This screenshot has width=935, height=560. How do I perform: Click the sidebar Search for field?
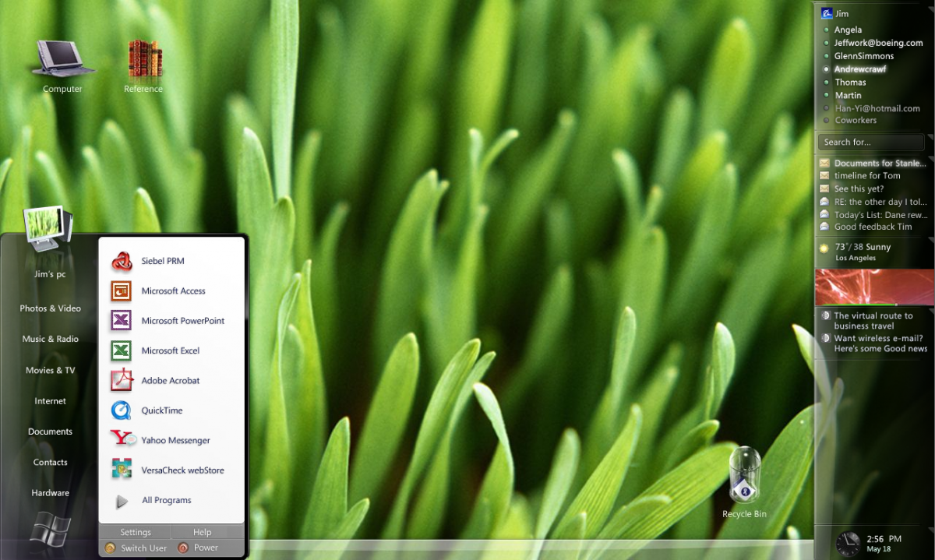(x=870, y=142)
